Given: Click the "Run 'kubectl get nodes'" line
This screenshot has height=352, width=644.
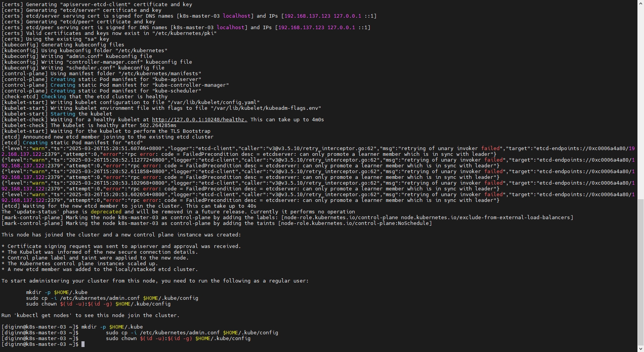Looking at the screenshot, I should 90,316.
